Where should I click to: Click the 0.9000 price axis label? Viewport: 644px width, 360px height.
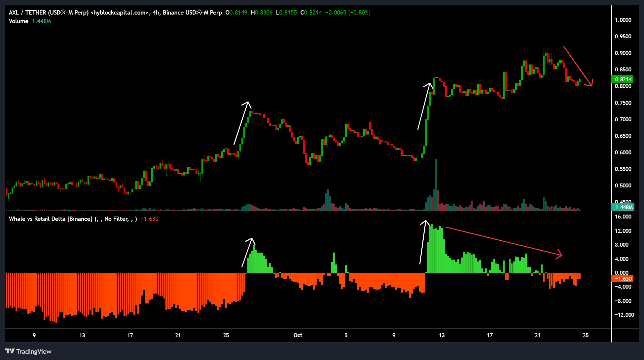pyautogui.click(x=623, y=53)
